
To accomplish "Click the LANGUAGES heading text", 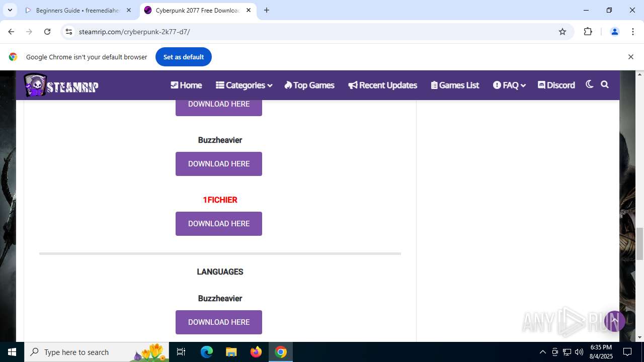I will [220, 271].
